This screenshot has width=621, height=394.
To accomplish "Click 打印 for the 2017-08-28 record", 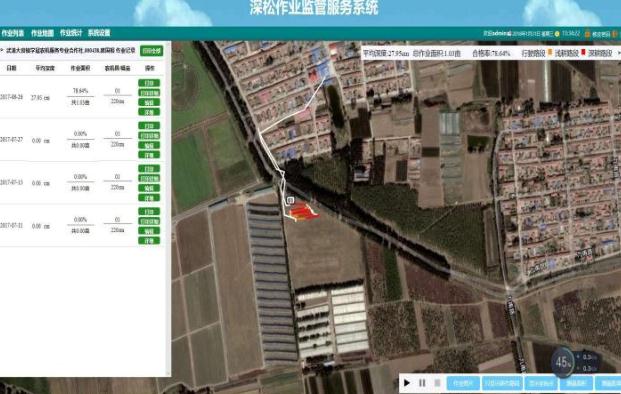I will (x=149, y=83).
